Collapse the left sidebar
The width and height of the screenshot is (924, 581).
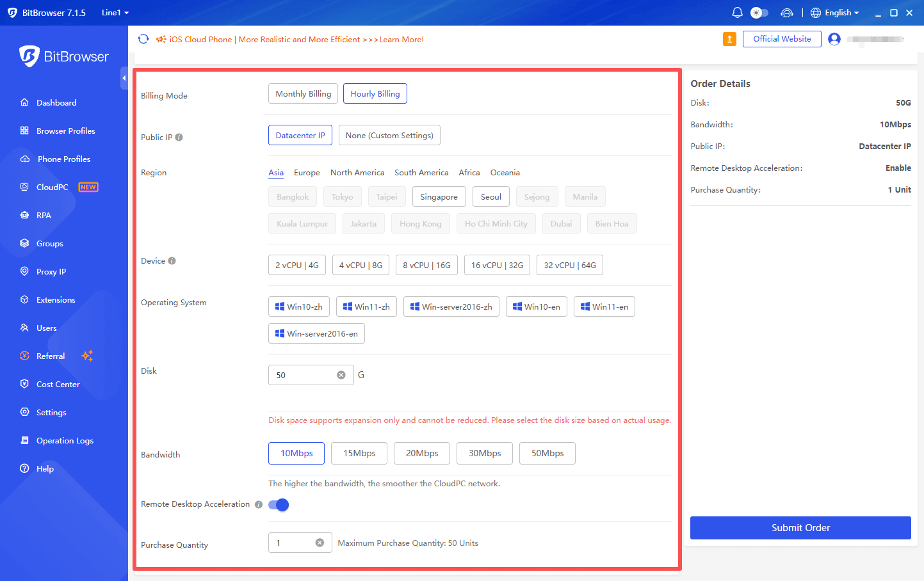coord(124,78)
